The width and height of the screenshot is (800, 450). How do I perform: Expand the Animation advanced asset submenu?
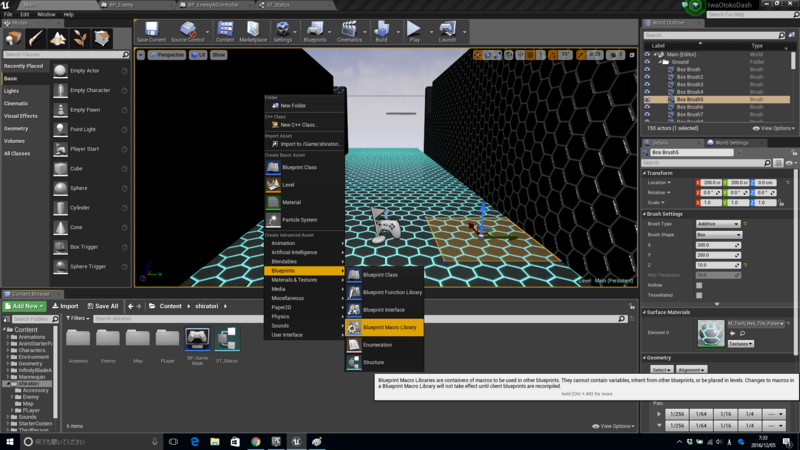point(305,243)
